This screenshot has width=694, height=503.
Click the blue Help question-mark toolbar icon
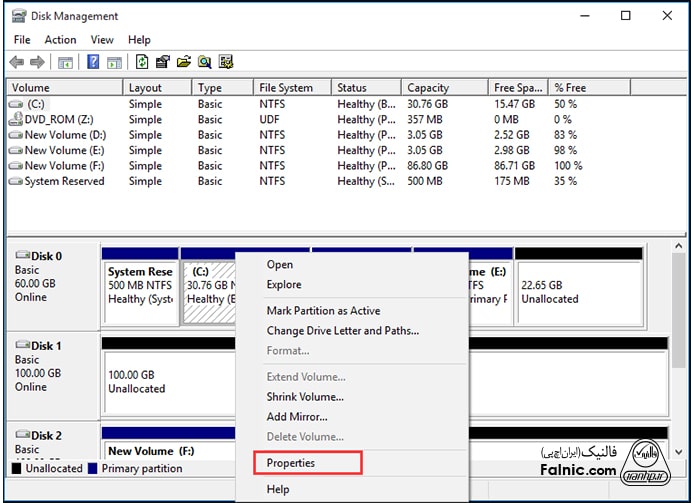click(93, 62)
